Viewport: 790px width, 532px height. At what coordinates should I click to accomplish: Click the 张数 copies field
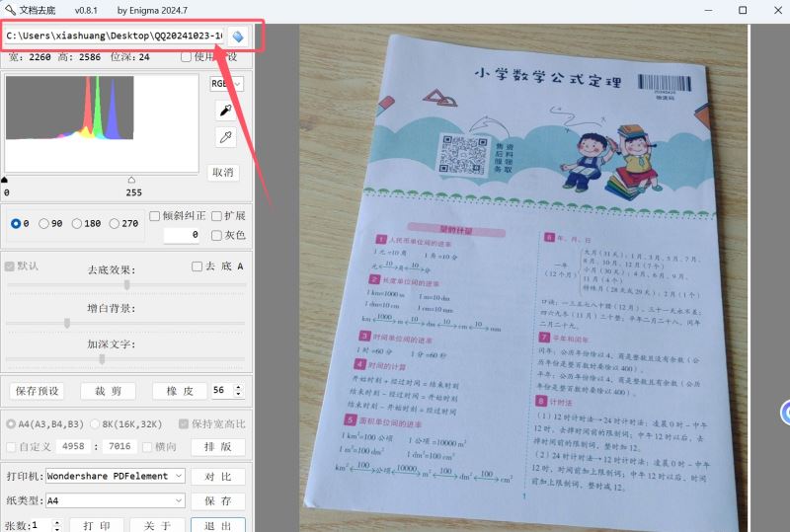[41, 525]
